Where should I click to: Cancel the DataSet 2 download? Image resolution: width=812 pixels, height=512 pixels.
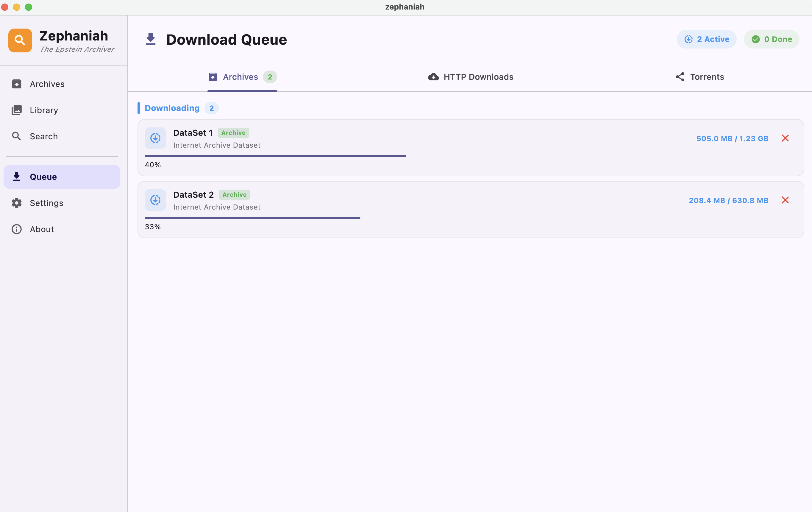tap(785, 200)
